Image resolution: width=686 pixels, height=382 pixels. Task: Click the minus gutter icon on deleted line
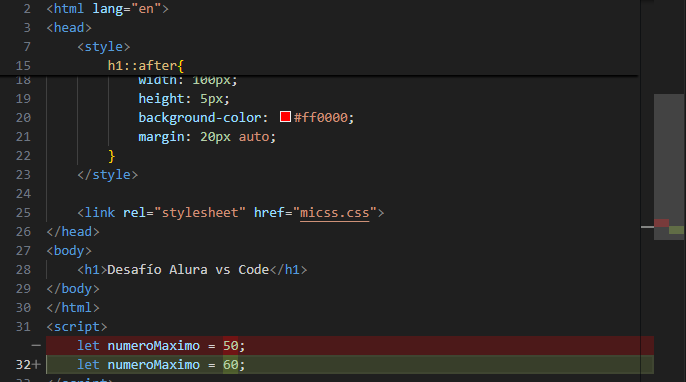[36, 346]
